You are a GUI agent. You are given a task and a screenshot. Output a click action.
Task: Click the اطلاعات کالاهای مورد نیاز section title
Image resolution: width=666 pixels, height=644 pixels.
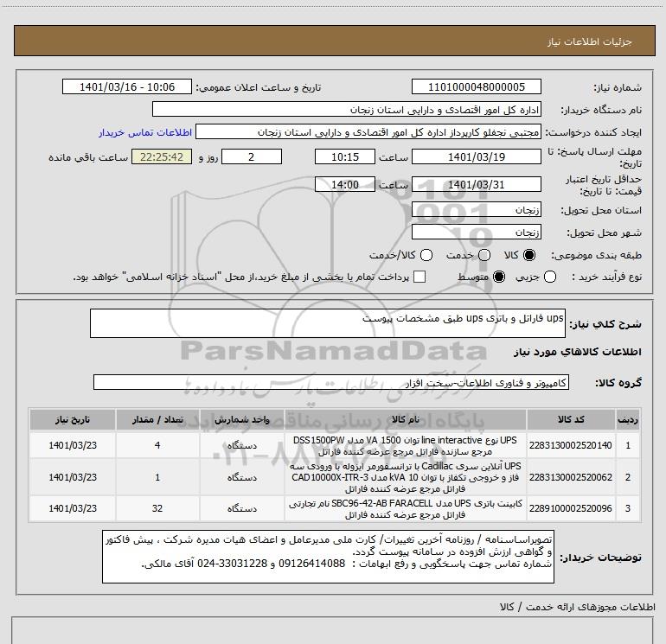click(x=577, y=352)
